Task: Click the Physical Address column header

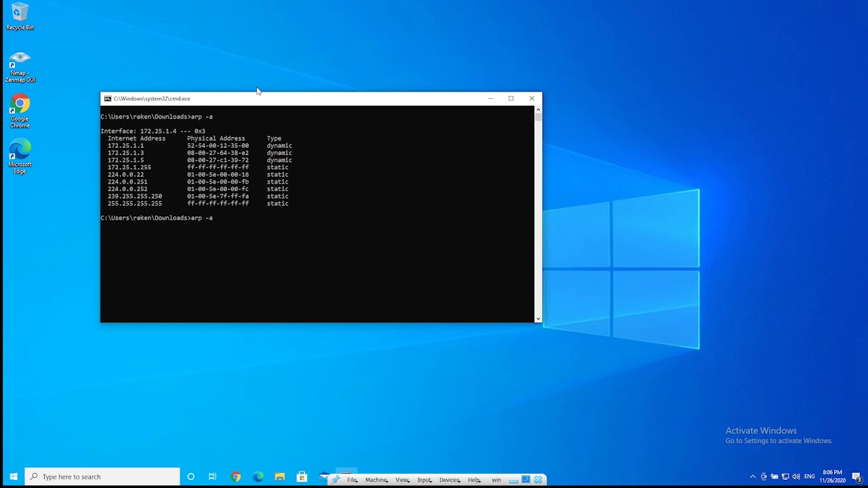Action: [216, 138]
